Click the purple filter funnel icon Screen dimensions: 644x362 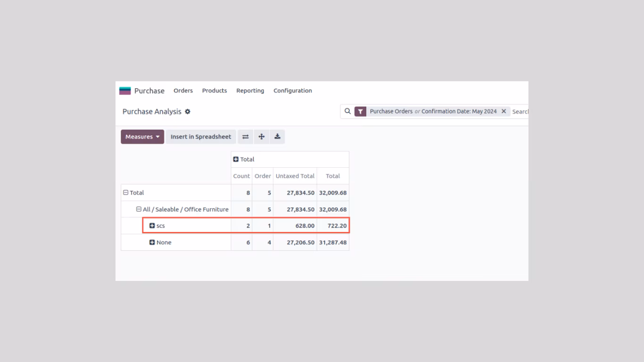[x=360, y=112]
